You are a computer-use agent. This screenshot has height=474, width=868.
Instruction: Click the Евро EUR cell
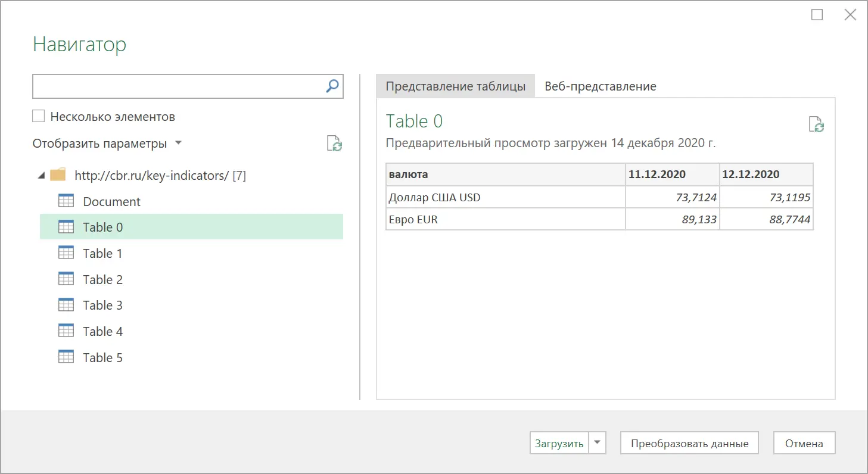pos(506,219)
